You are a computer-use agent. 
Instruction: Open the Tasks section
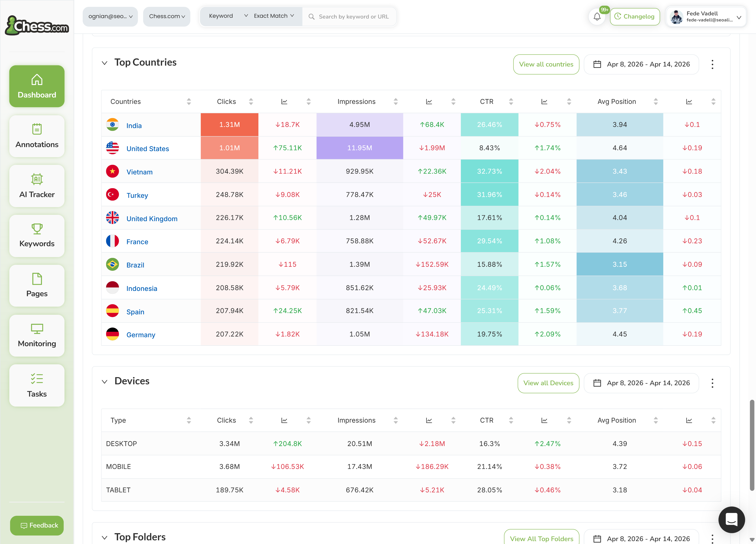click(x=37, y=385)
